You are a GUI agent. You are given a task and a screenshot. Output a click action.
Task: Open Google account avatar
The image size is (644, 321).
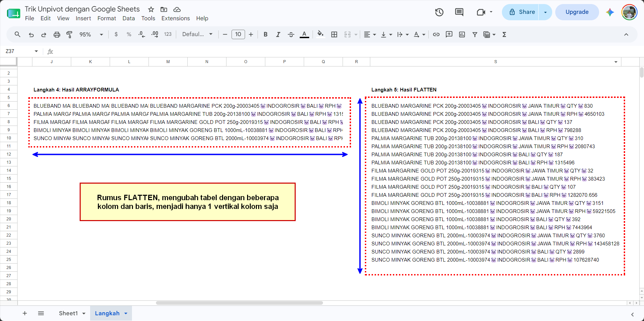pos(629,12)
